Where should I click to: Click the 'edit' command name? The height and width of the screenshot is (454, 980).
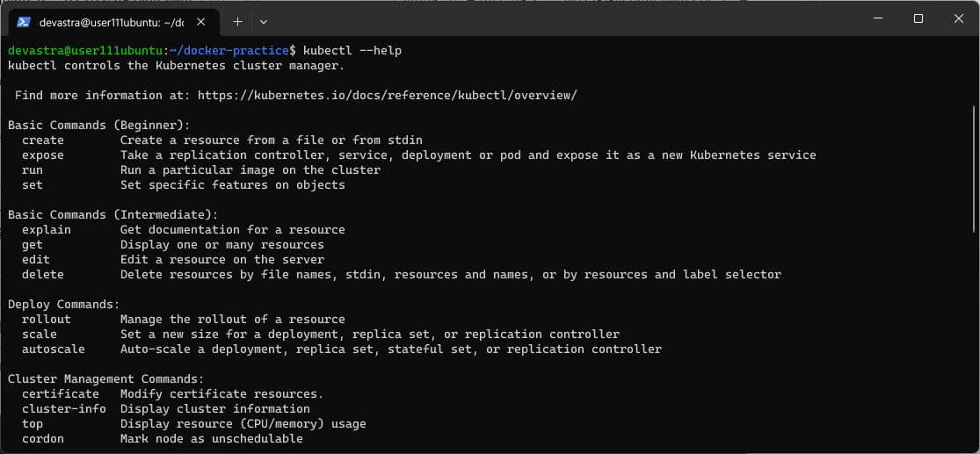pos(36,259)
